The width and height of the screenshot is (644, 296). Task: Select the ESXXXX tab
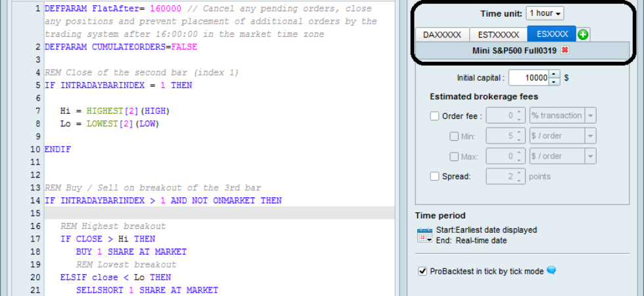552,34
